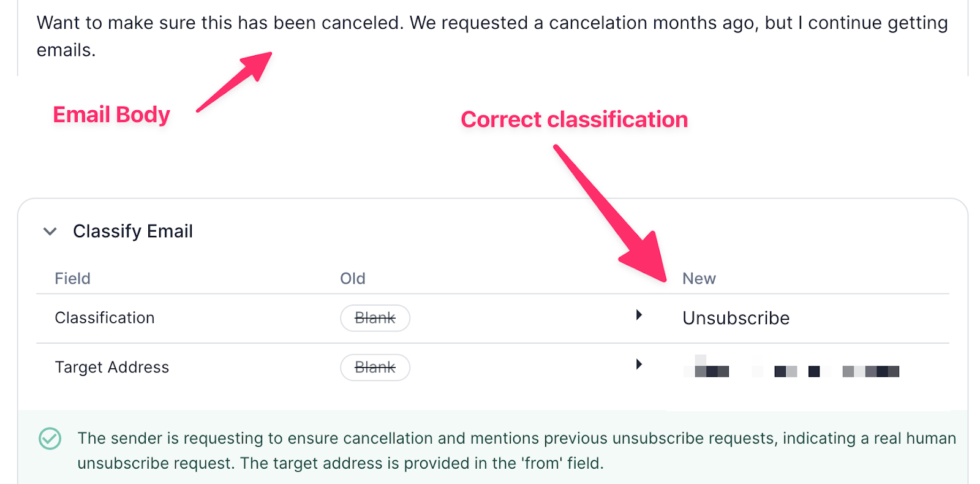The image size is (980, 484).
Task: Click the circled success indicator in green banner
Action: coord(51,439)
